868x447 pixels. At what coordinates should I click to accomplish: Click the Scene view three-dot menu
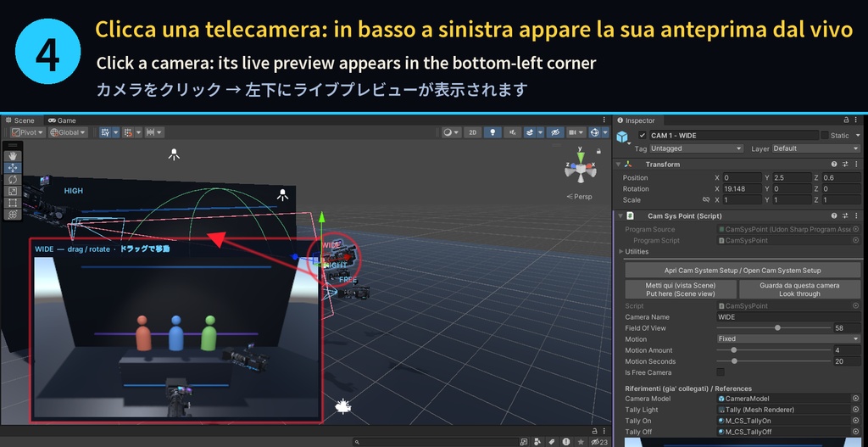tap(604, 120)
